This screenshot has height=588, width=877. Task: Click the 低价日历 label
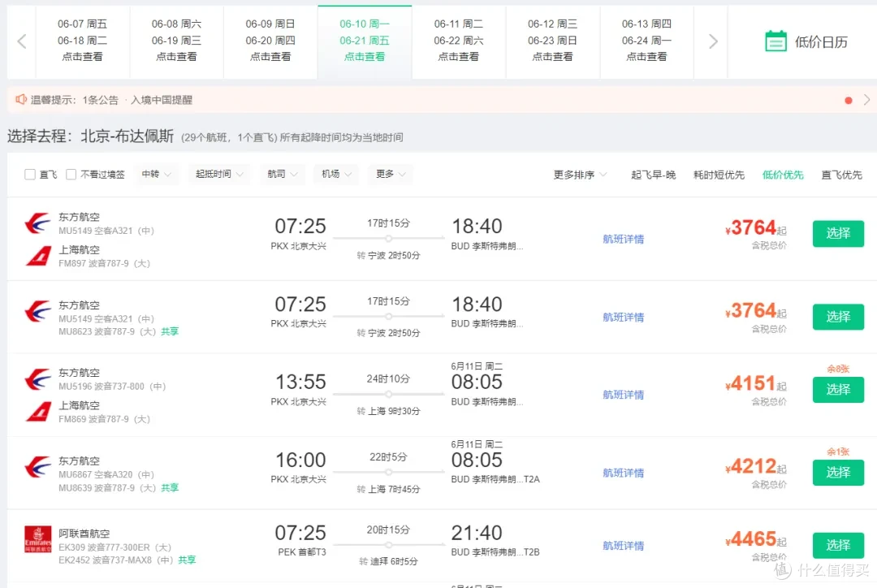[x=821, y=42]
